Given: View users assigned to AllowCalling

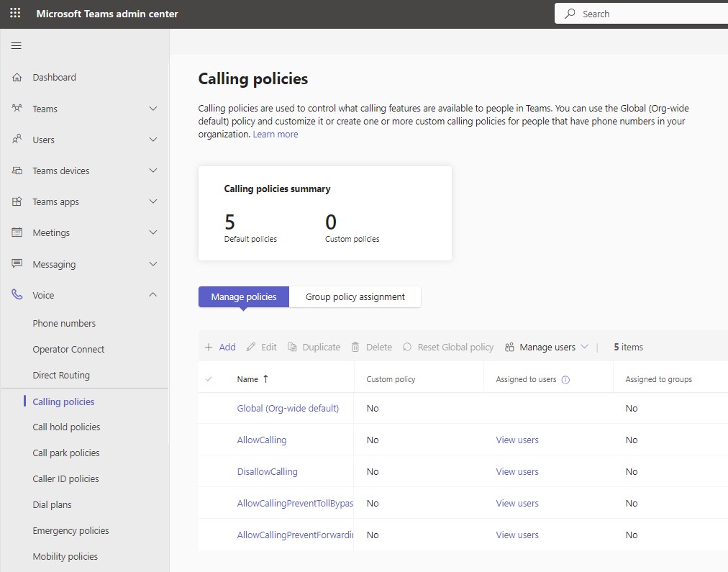Looking at the screenshot, I should 517,440.
